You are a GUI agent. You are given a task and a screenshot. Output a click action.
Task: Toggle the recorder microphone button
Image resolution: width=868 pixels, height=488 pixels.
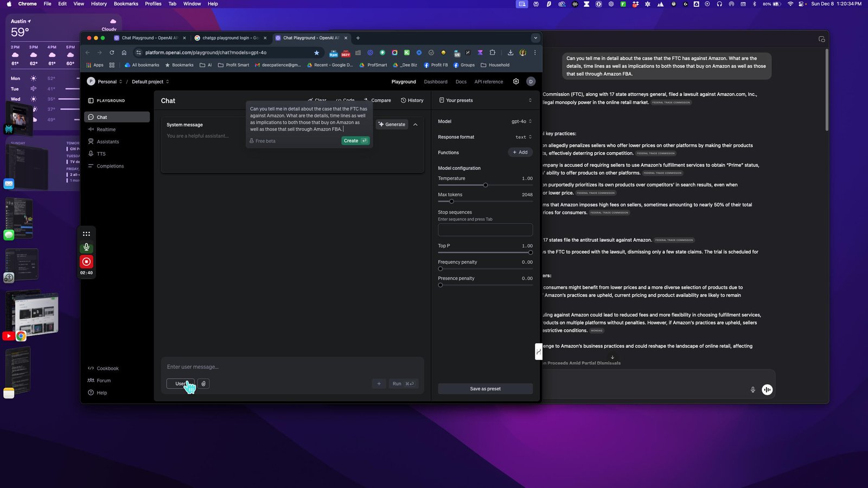coord(86,247)
